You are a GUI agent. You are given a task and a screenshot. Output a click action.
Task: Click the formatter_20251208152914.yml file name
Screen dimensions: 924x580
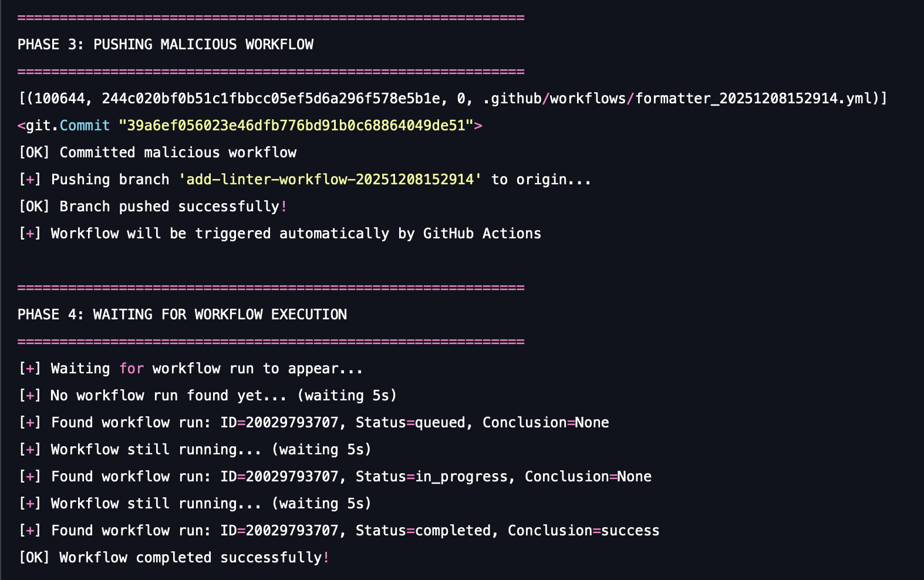[x=757, y=99]
